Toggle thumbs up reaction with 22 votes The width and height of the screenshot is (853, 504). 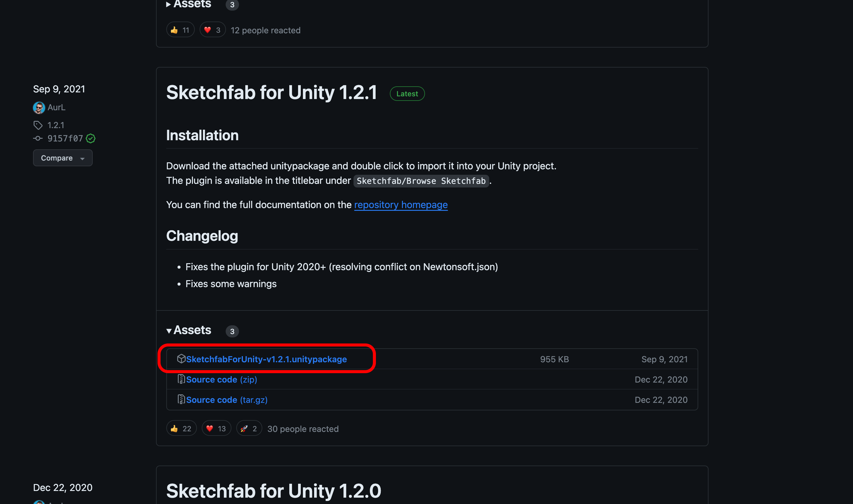coord(181,429)
